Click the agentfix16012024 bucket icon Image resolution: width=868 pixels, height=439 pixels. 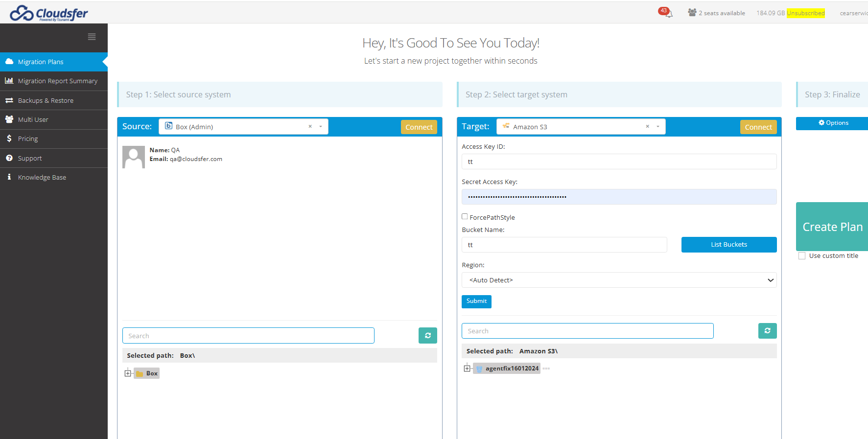tap(479, 369)
